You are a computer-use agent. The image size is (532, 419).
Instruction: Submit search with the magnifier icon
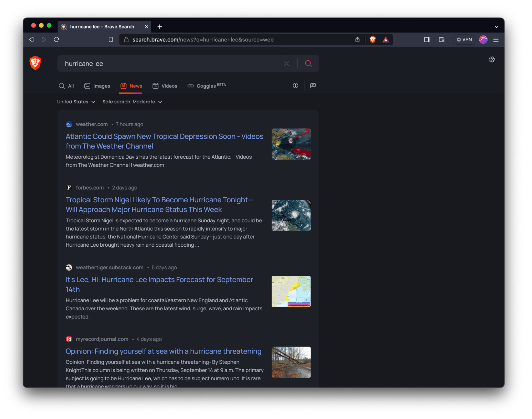tap(308, 64)
